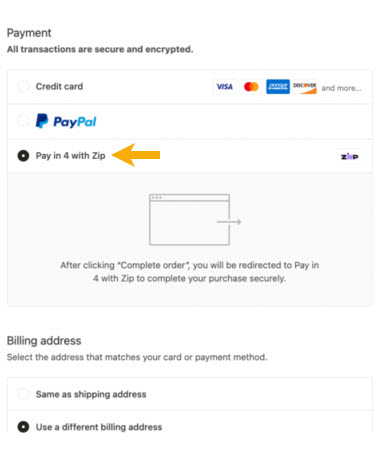Click the redirect notice text about Complete order
392x455 pixels.
click(x=190, y=272)
